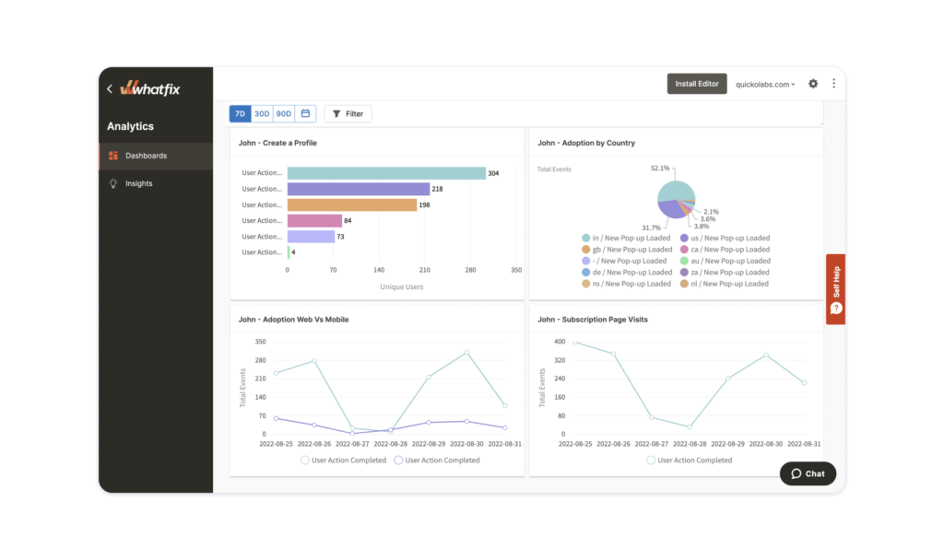Expand the quickolabs.com account dropdown
Viewport: 944px width, 560px height.
tap(765, 84)
